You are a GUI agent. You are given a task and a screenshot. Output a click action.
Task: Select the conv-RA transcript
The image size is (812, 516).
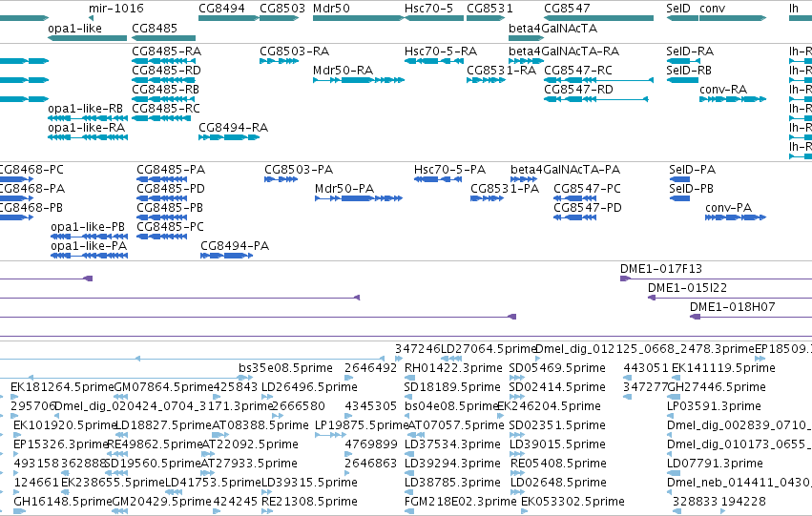pos(733,99)
